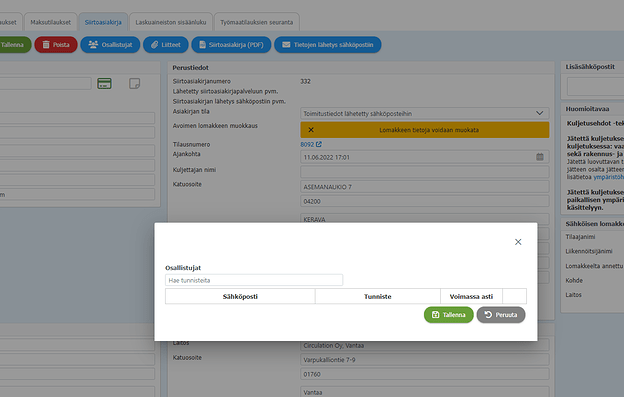Image resolution: width=624 pixels, height=397 pixels.
Task: Open the Osallistujat toolbar button
Action: click(110, 45)
